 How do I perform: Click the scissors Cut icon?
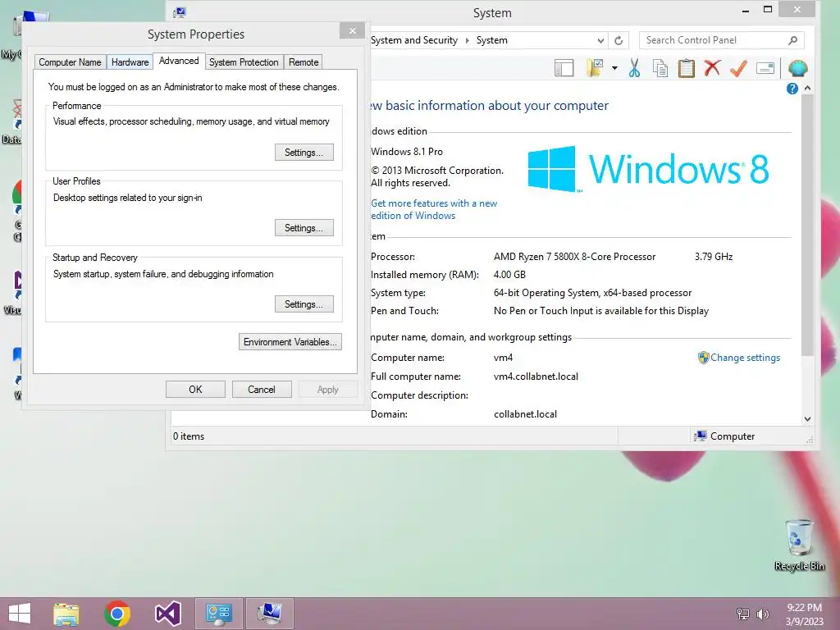[634, 69]
